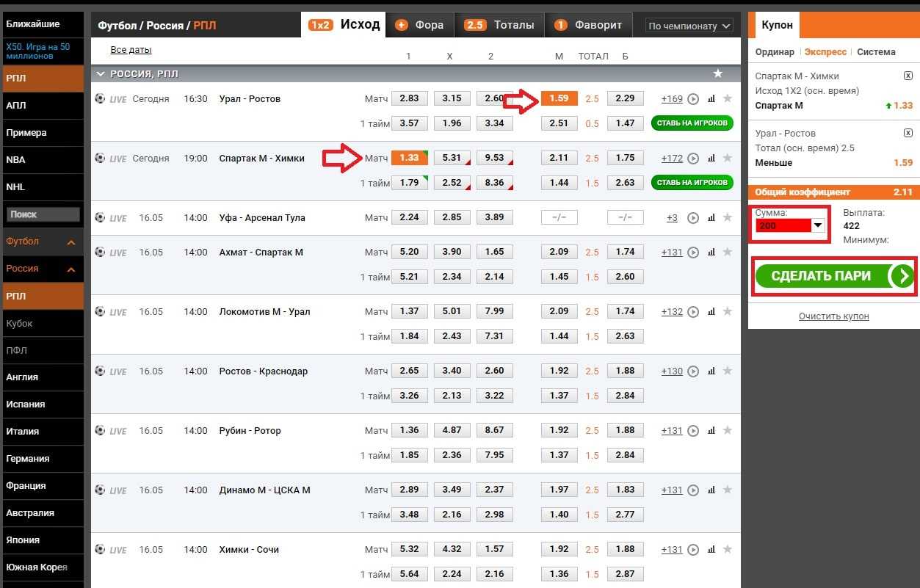Switch to the Фаворит tab
The height and width of the screenshot is (588, 920).
point(588,25)
